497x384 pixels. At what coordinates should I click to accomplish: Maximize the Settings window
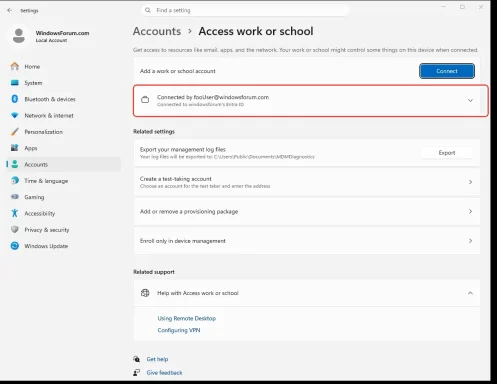tap(462, 7)
